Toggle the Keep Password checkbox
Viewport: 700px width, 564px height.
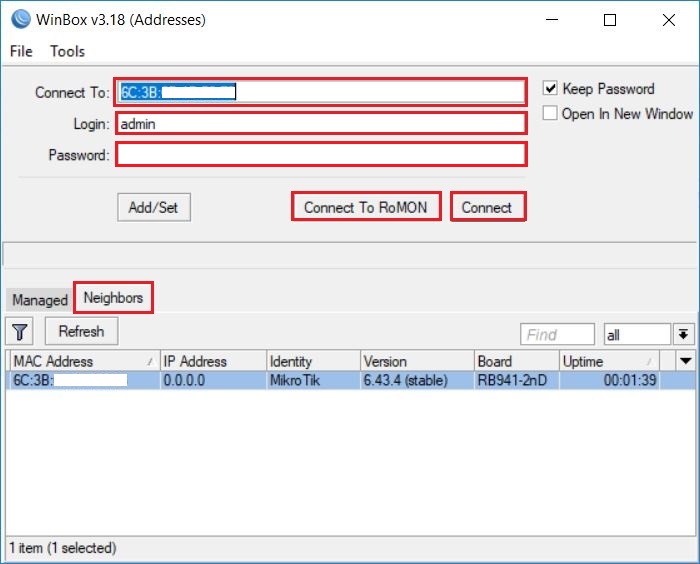click(550, 88)
